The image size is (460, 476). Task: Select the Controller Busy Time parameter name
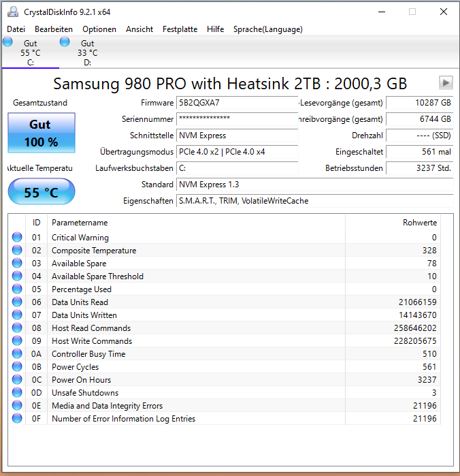pyautogui.click(x=88, y=354)
